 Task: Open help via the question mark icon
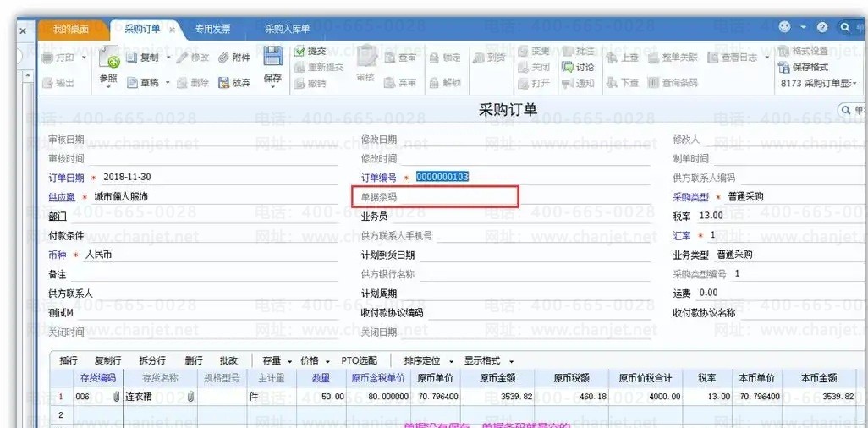click(x=821, y=28)
